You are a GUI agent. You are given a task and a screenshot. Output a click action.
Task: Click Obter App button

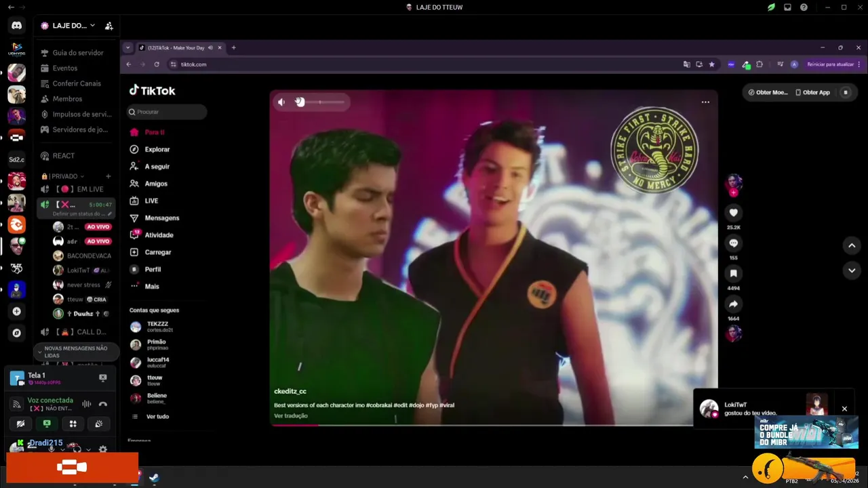812,92
